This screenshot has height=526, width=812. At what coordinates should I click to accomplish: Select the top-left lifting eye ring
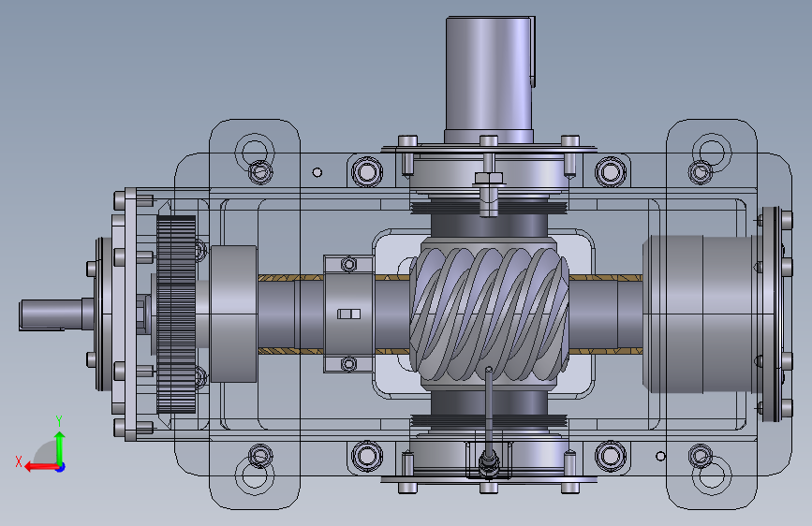coord(254,152)
